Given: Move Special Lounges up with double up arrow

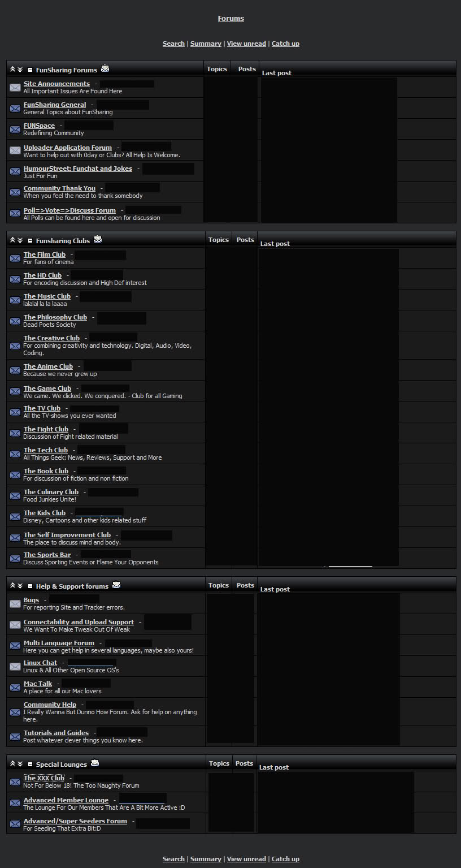Looking at the screenshot, I should tap(12, 764).
